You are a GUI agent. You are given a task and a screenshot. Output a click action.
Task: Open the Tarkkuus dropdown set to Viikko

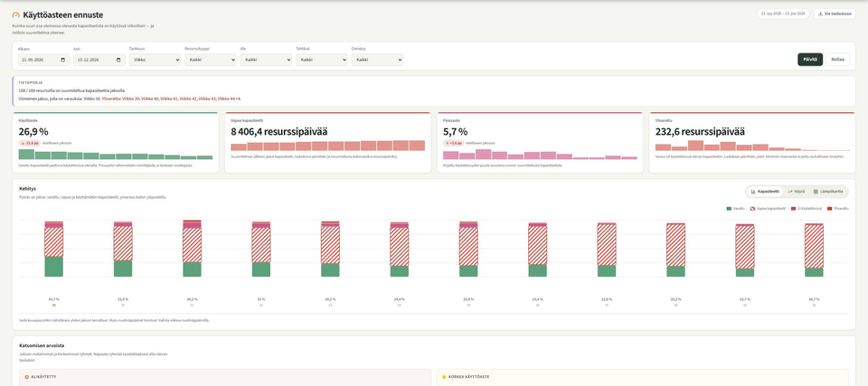coord(155,60)
